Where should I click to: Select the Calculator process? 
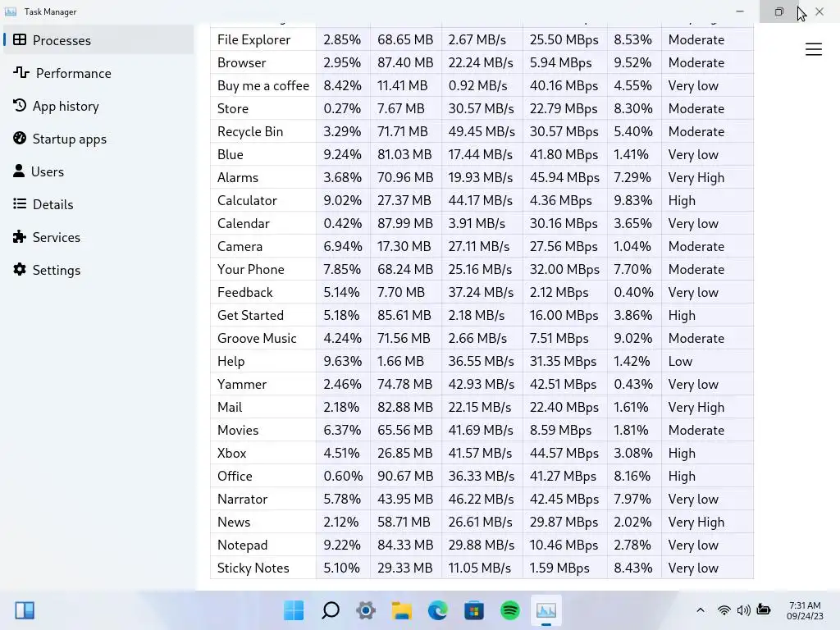coord(482,200)
